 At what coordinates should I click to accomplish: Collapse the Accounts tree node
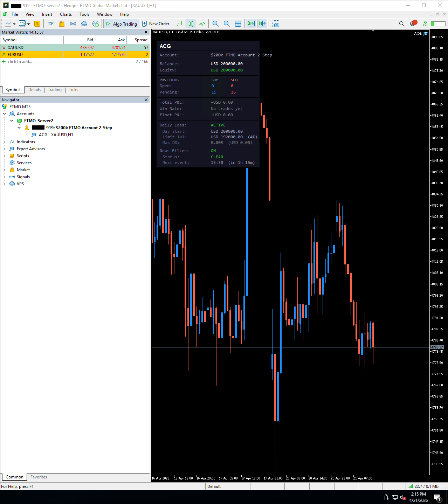(x=4, y=114)
